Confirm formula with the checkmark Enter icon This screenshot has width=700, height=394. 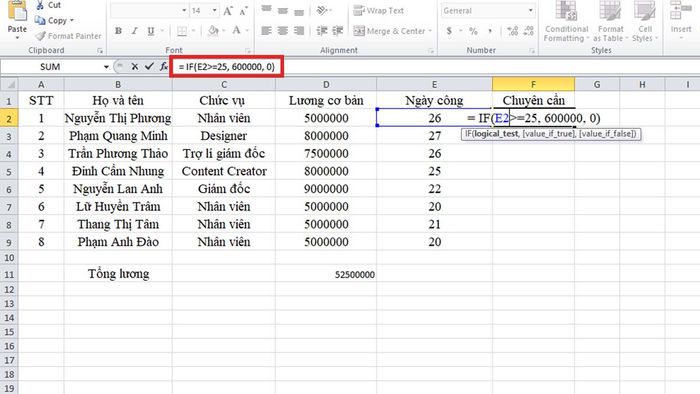tap(149, 66)
